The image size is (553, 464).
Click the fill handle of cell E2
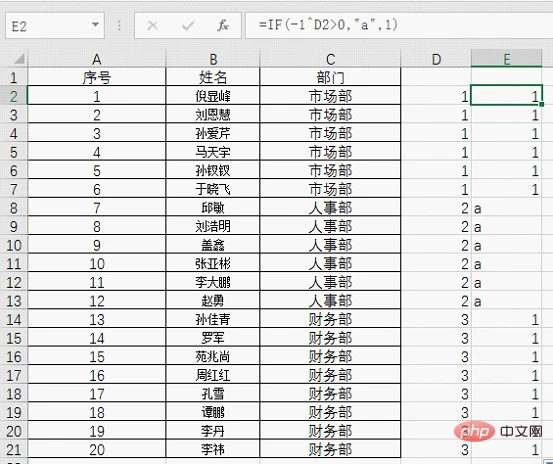coord(542,104)
